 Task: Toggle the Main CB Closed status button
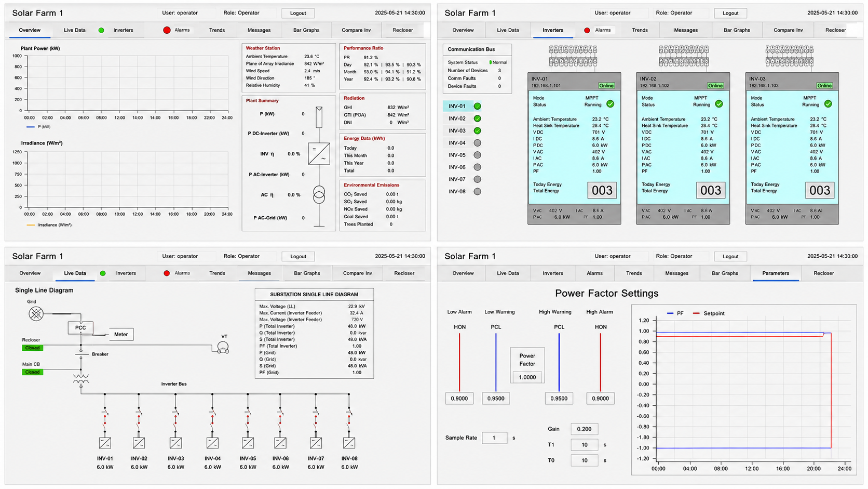coord(32,372)
